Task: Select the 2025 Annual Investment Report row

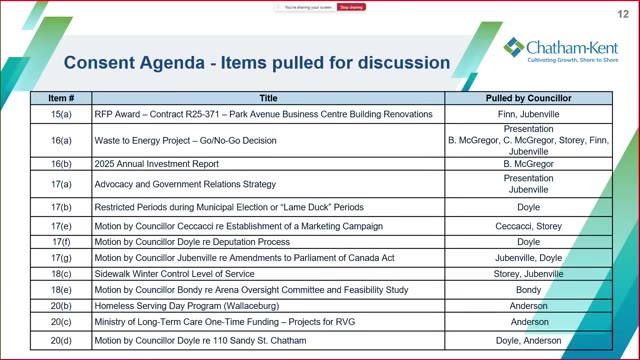Action: [x=321, y=164]
